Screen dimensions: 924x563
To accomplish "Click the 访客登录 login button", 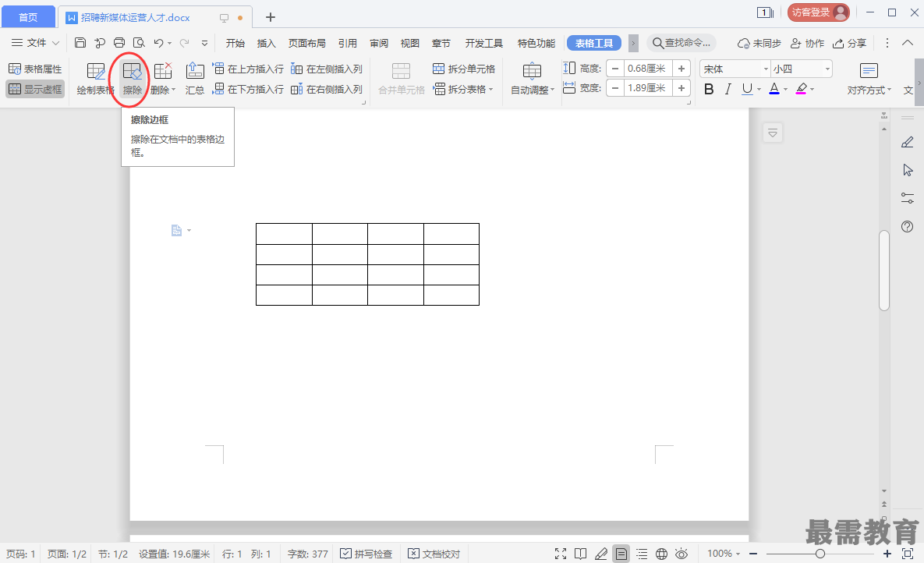I will pos(819,12).
